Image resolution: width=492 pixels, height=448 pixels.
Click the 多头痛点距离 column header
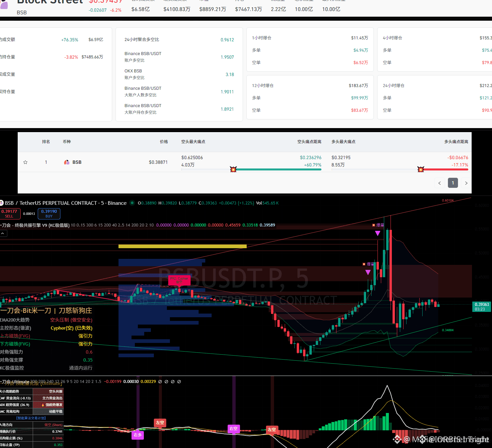coord(456,142)
